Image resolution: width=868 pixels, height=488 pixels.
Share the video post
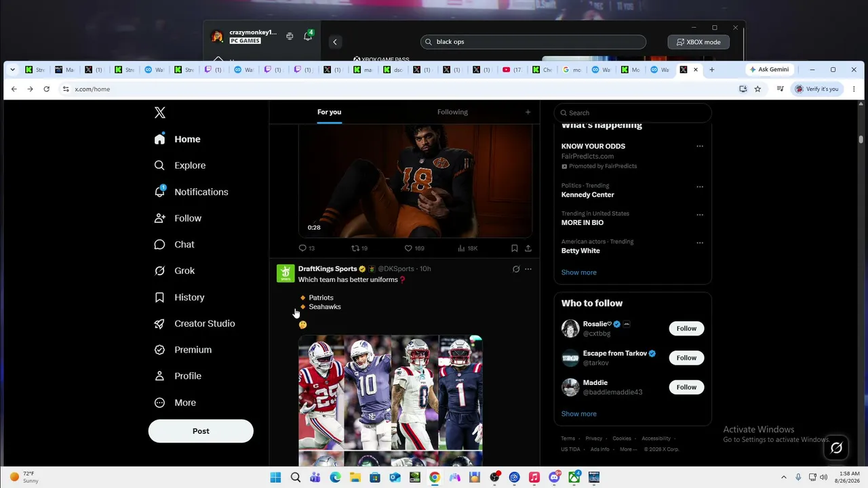pyautogui.click(x=528, y=248)
